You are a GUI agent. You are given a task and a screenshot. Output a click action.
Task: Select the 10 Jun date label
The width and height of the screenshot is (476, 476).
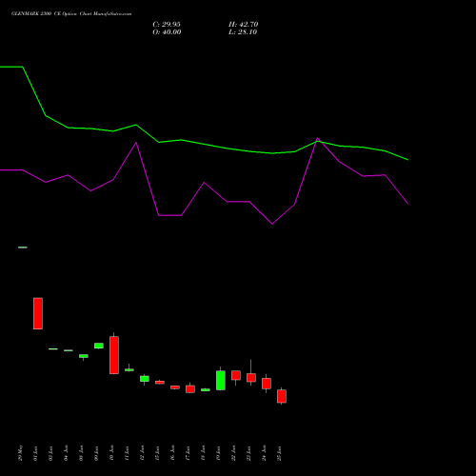tap(111, 453)
